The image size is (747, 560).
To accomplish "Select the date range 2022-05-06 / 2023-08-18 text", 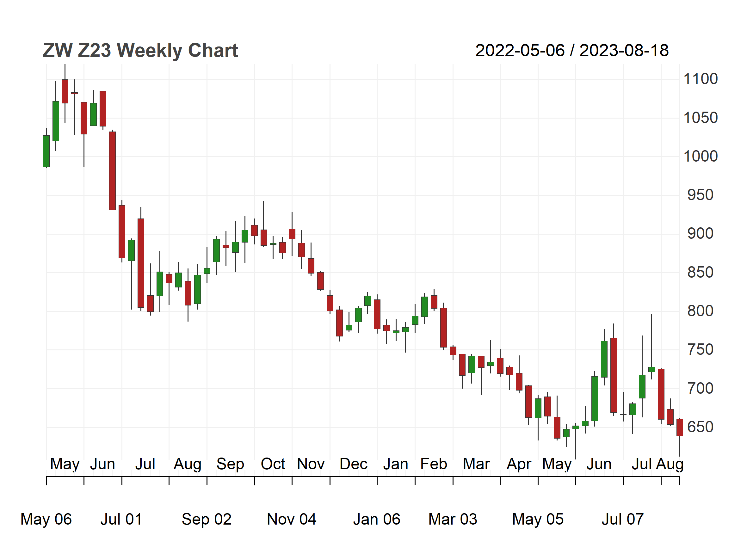I will (x=572, y=51).
